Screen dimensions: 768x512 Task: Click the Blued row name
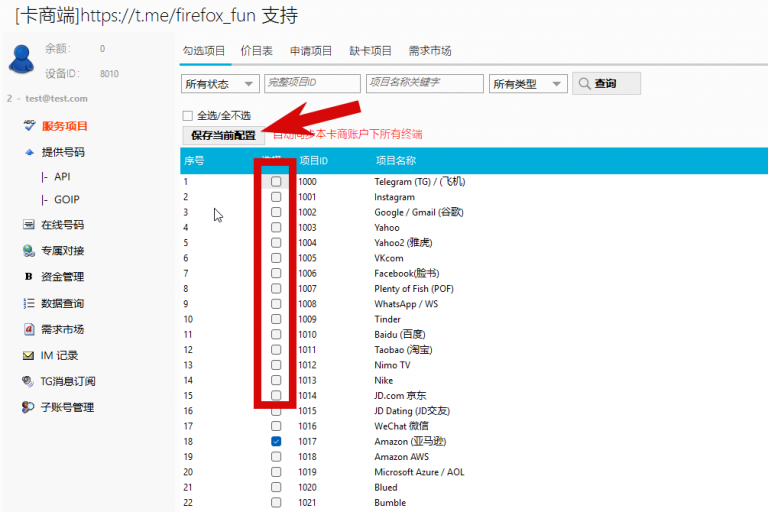[386, 487]
